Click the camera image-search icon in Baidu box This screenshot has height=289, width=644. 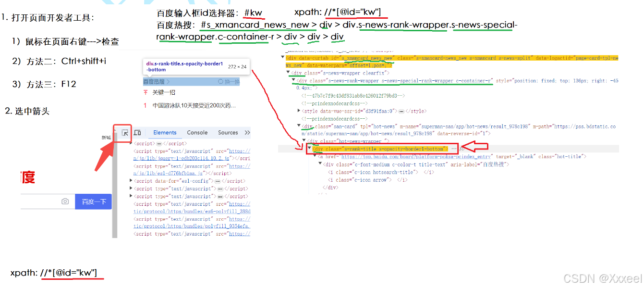(x=65, y=201)
